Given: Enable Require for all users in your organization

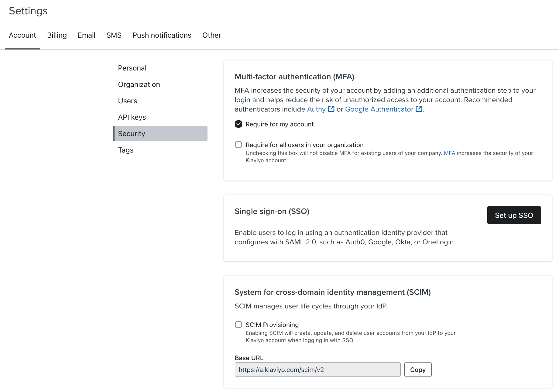Looking at the screenshot, I should (x=238, y=145).
